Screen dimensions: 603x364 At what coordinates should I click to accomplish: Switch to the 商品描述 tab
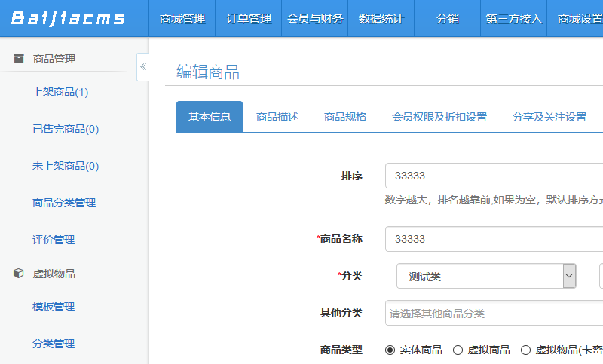pos(277,117)
